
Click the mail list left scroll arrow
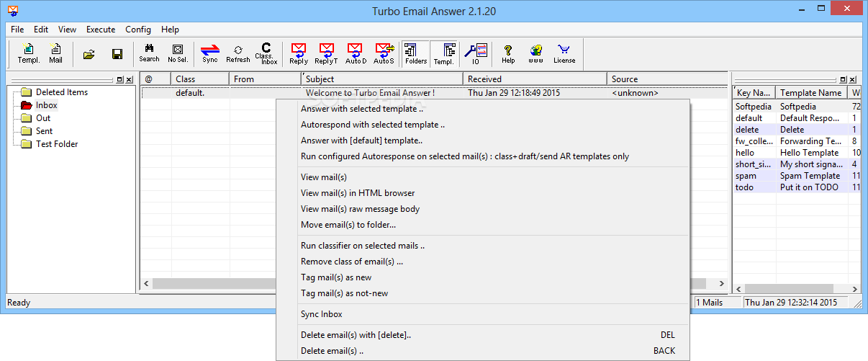146,284
